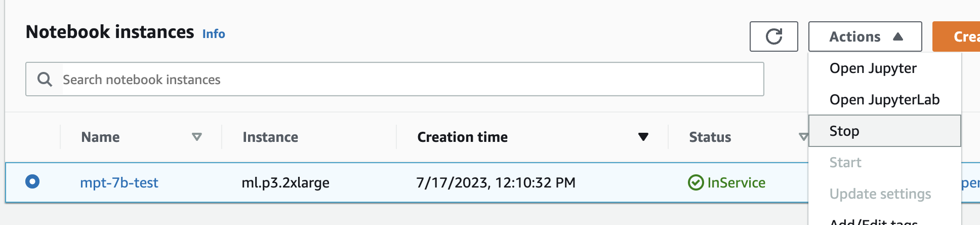Click the Creation time column header
The height and width of the screenshot is (225, 980).
[x=462, y=137]
